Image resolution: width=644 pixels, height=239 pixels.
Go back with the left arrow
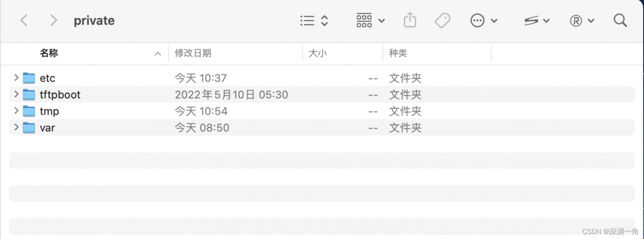point(24,21)
